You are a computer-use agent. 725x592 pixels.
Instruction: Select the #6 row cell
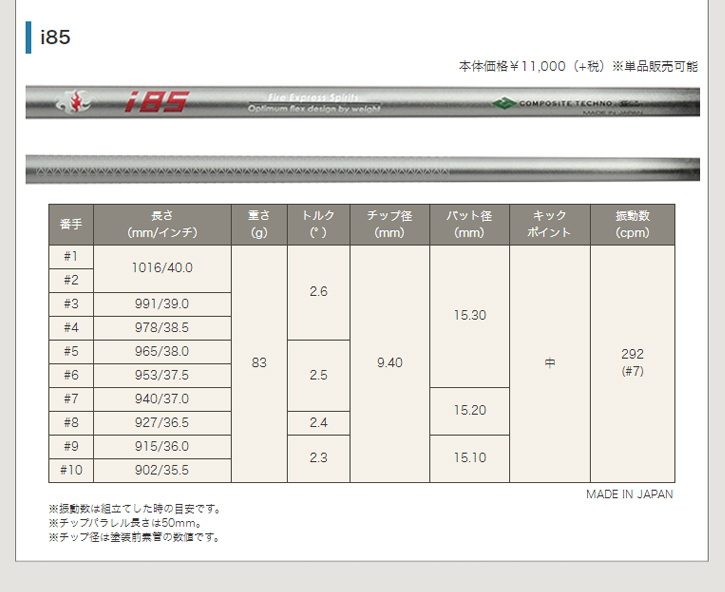coord(71,376)
